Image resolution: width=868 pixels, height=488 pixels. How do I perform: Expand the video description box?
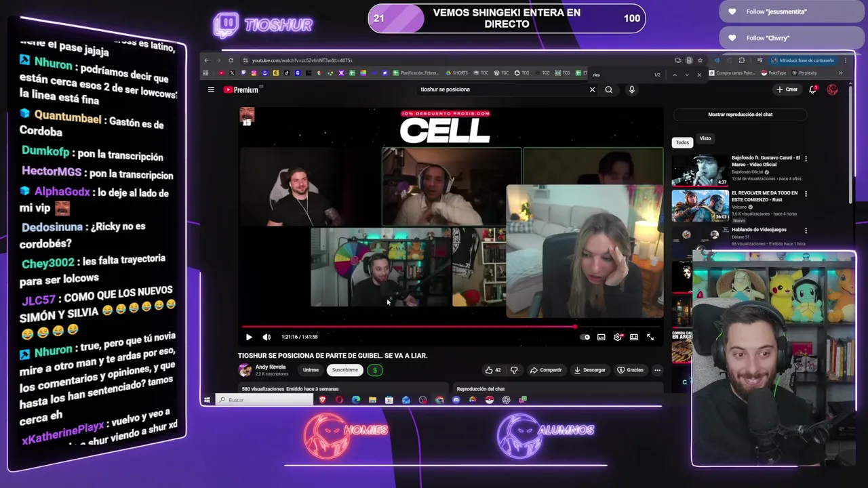tap(342, 388)
